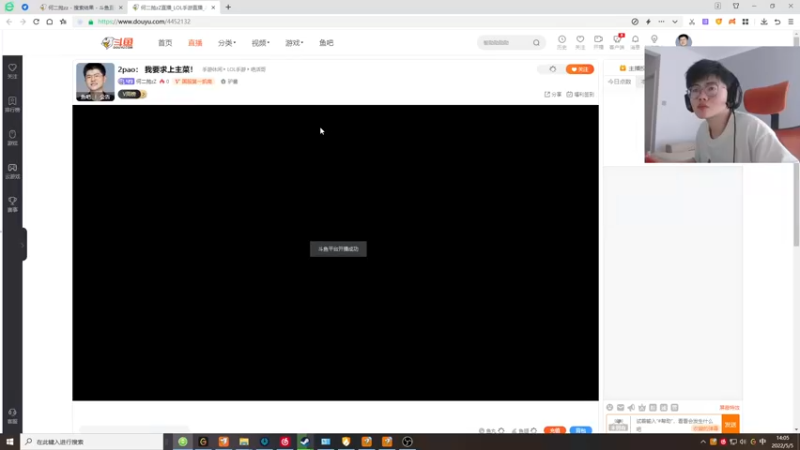800x450 pixels.
Task: Click the Douyu logo
Action: click(117, 43)
